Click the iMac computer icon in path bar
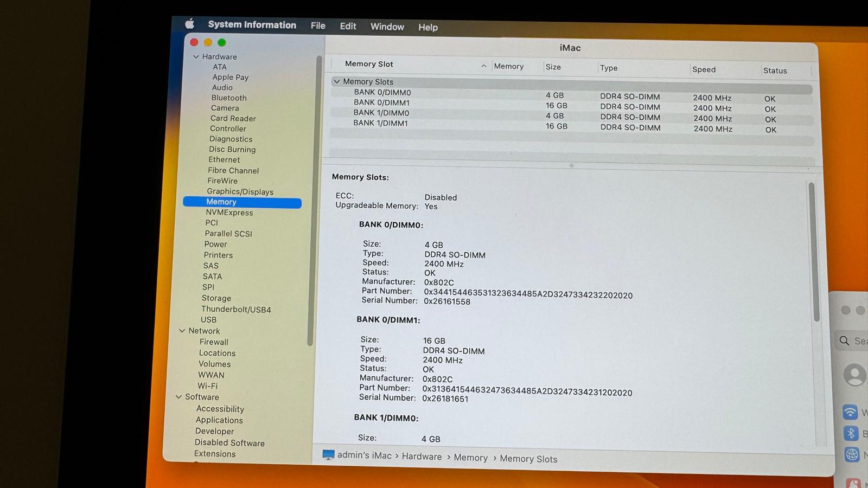Image resolution: width=868 pixels, height=488 pixels. point(328,455)
